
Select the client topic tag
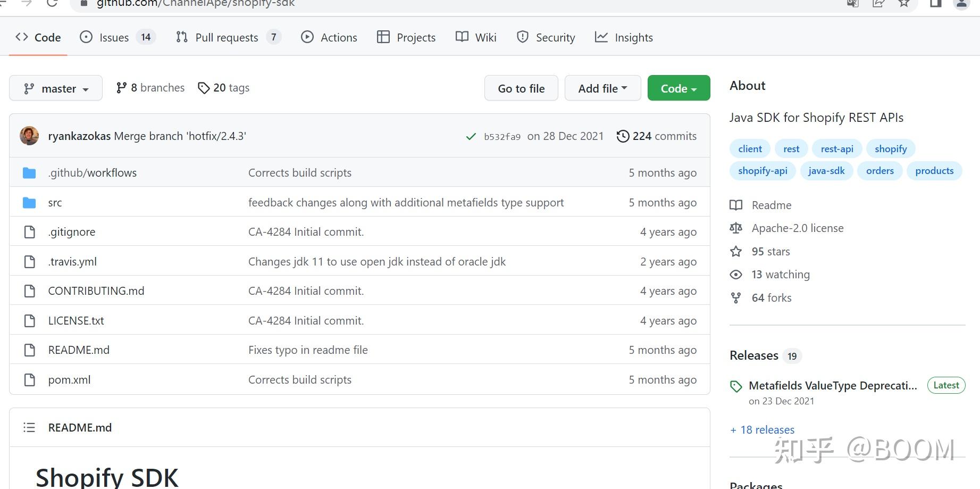pyautogui.click(x=750, y=149)
